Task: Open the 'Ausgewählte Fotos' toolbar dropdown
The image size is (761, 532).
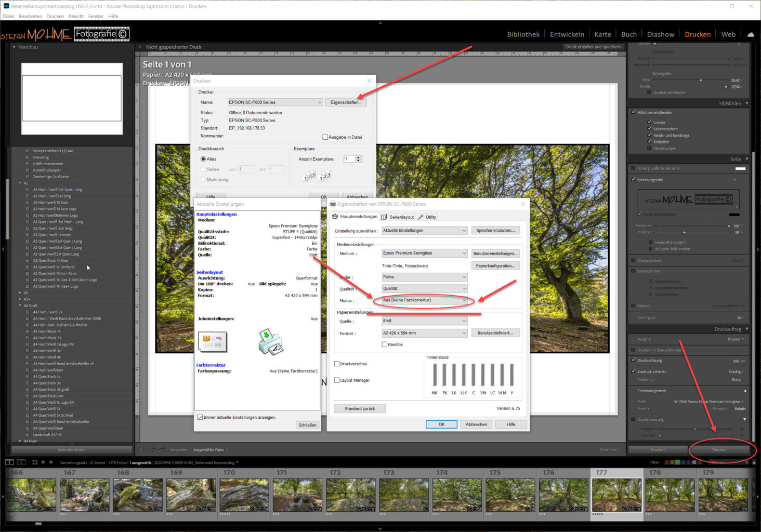Action: coord(211,449)
